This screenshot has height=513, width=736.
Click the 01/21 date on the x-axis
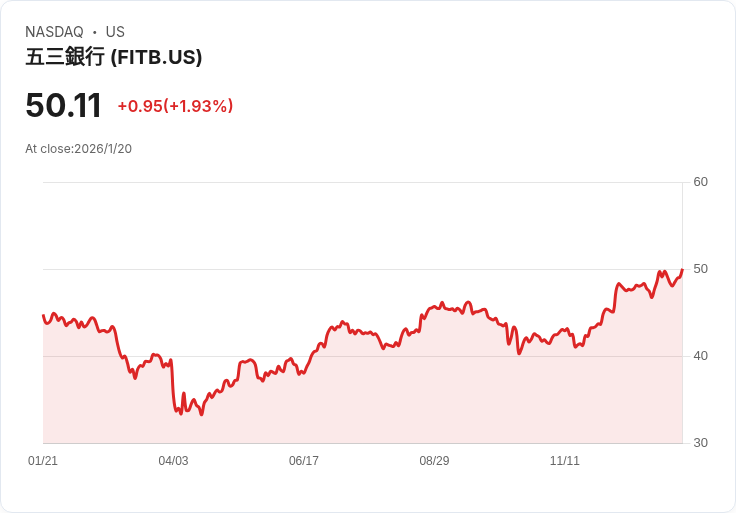pyautogui.click(x=43, y=460)
